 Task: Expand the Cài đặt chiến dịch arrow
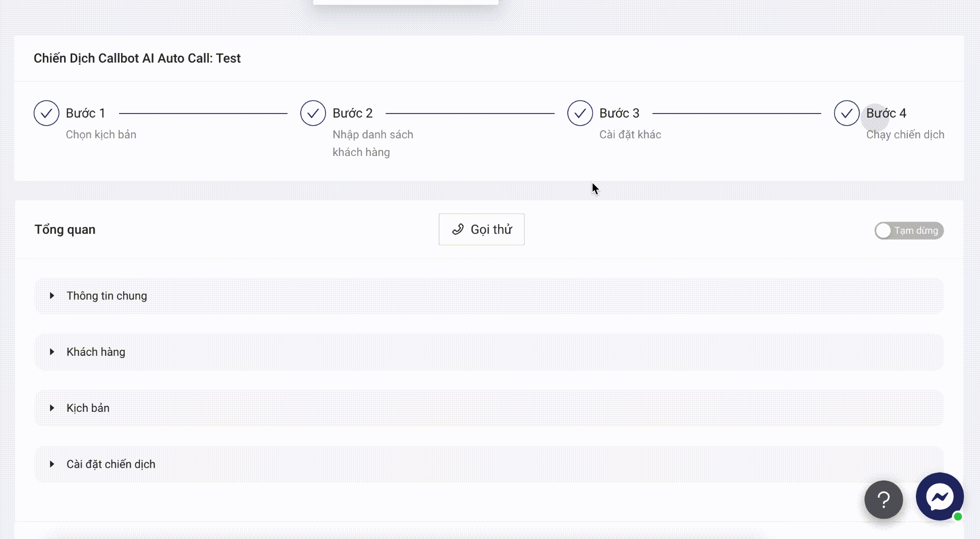pos(52,464)
